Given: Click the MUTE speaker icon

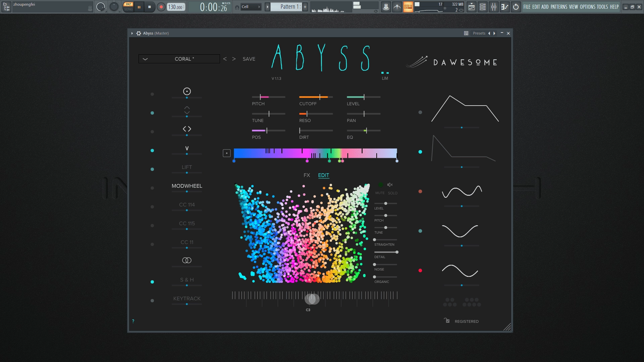Looking at the screenshot, I should (x=390, y=185).
